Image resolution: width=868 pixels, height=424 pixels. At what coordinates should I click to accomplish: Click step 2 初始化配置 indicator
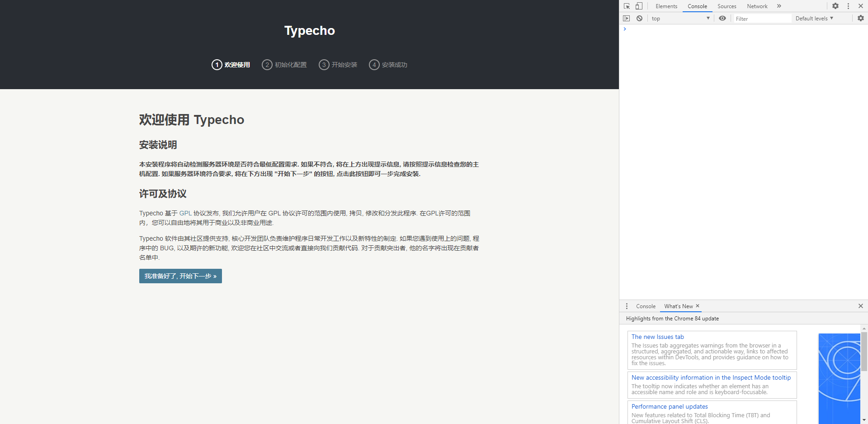(284, 65)
